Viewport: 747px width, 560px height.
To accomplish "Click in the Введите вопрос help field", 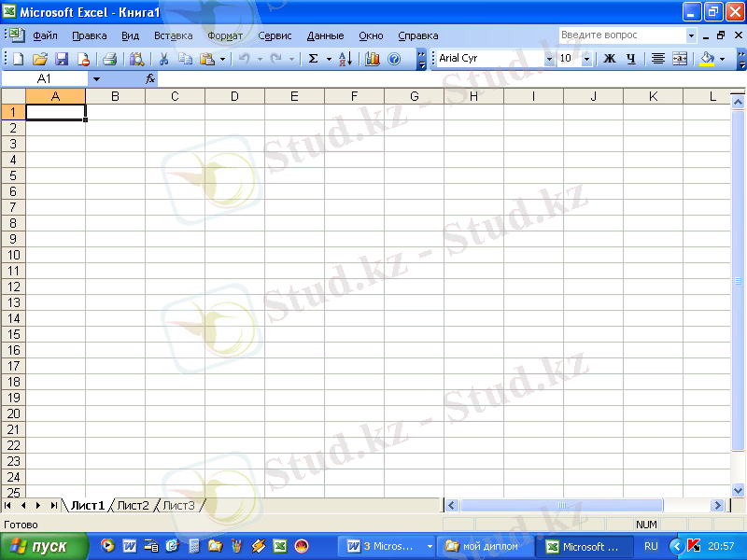I will (x=622, y=35).
